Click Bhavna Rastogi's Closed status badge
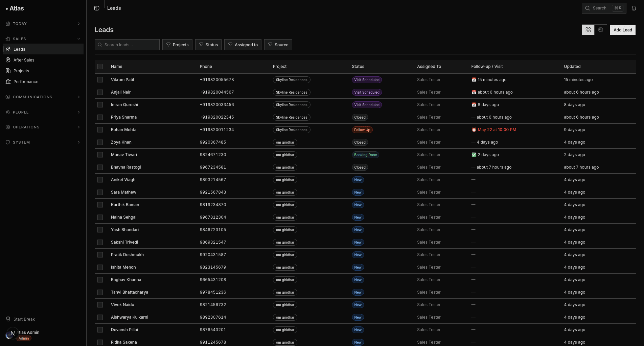The height and width of the screenshot is (346, 644). pyautogui.click(x=360, y=167)
